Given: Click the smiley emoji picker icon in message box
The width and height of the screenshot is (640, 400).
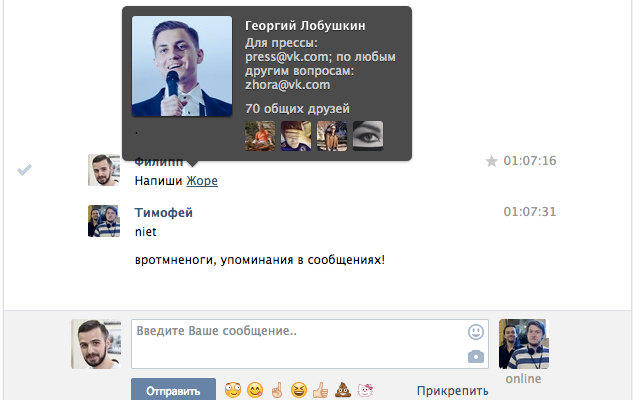Looking at the screenshot, I should (476, 332).
